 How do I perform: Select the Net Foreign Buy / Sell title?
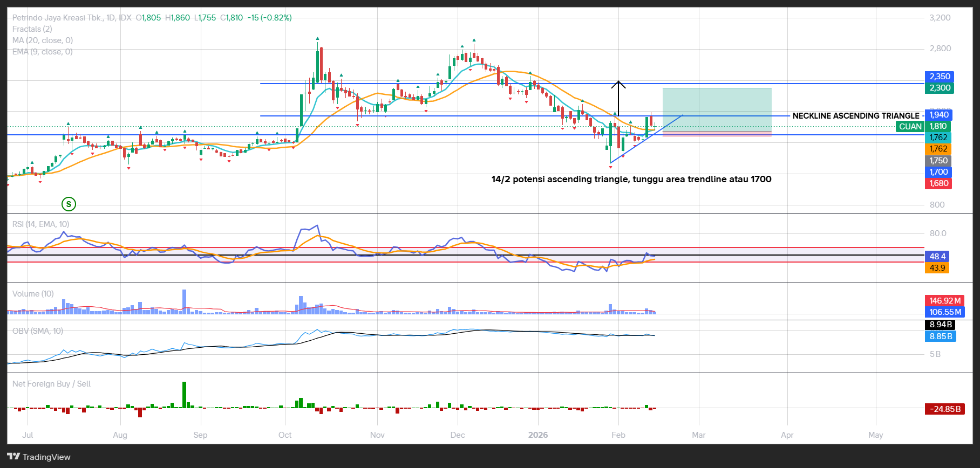pyautogui.click(x=52, y=384)
